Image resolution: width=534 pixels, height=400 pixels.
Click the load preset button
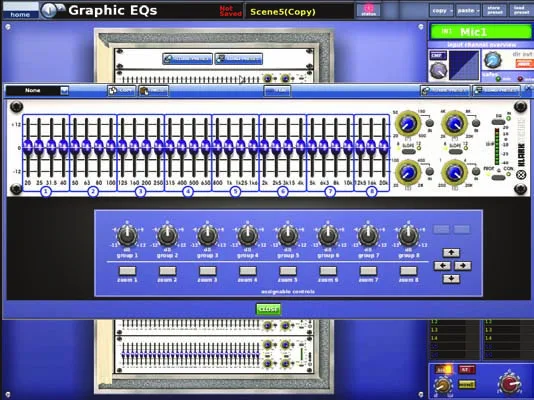point(521,11)
